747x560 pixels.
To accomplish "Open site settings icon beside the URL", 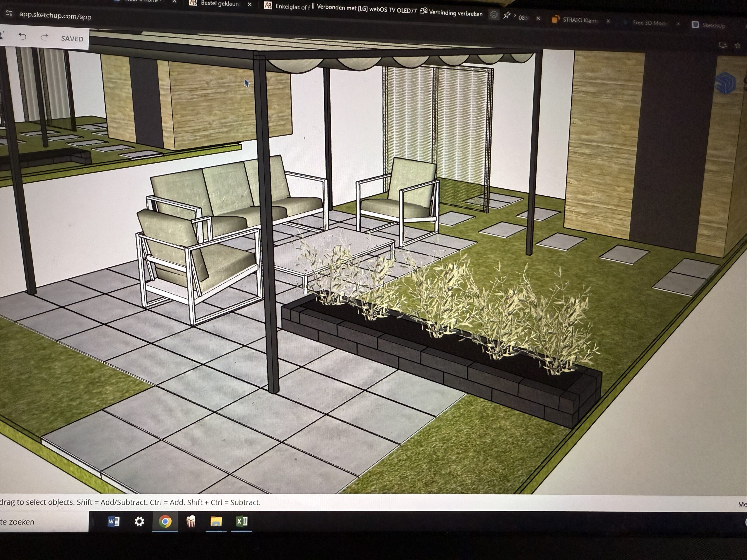I will pos(9,13).
